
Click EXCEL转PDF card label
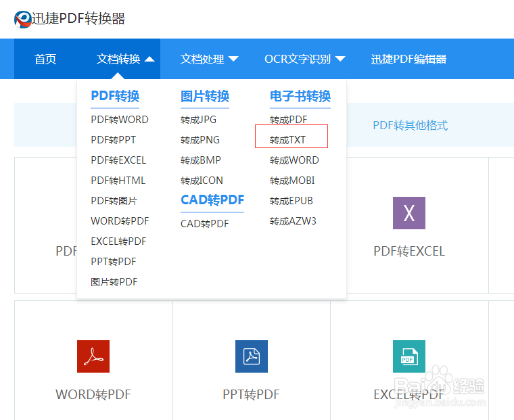[x=409, y=395]
